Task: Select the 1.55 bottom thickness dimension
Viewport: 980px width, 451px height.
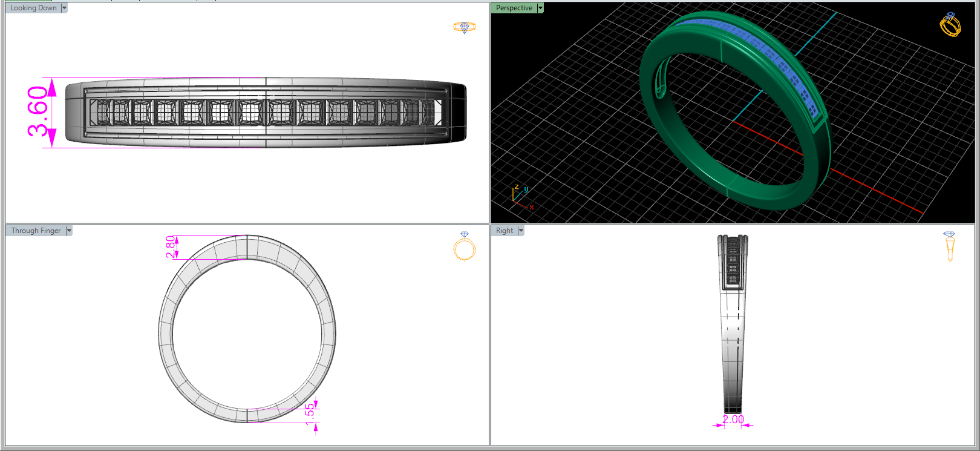Action: (x=310, y=415)
